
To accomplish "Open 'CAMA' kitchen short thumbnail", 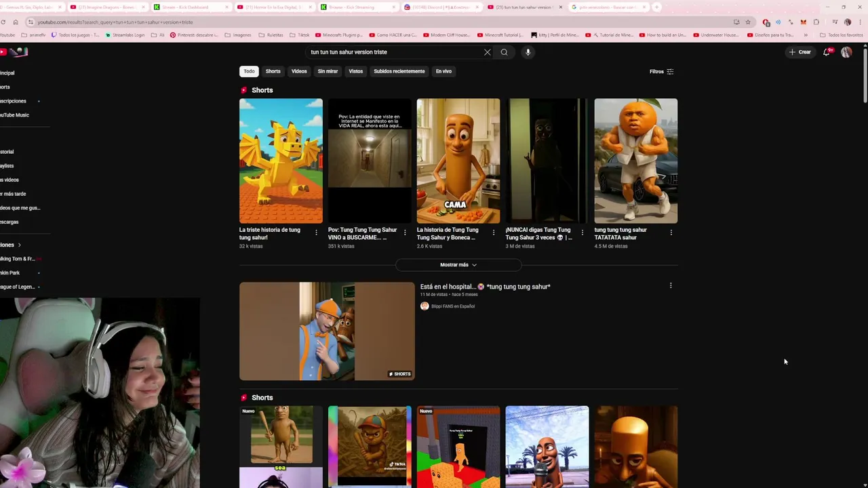I will (458, 161).
